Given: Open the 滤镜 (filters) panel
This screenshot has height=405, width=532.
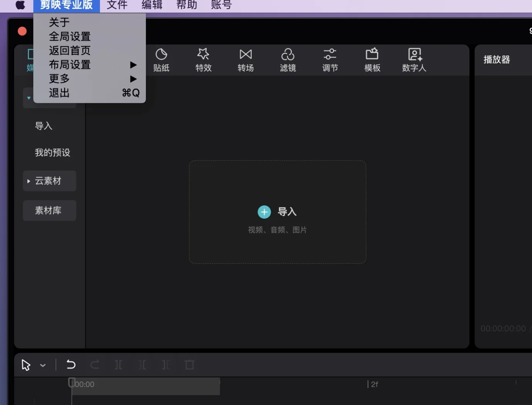Looking at the screenshot, I should (x=288, y=60).
